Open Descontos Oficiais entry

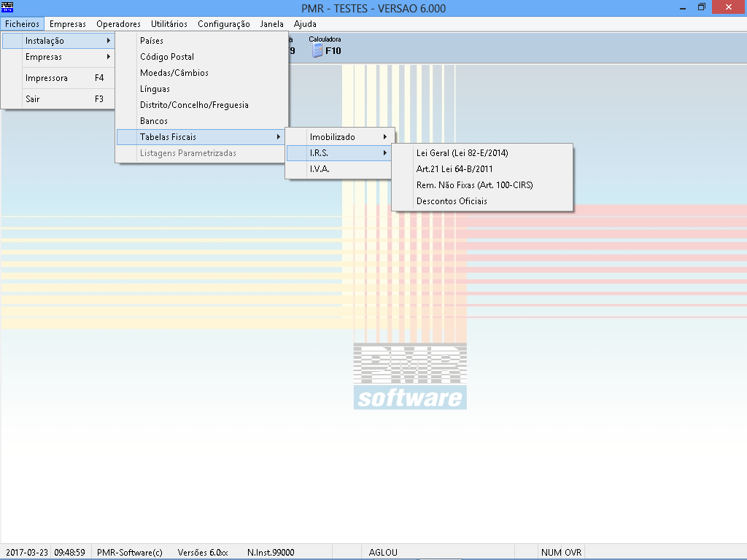(x=482, y=201)
